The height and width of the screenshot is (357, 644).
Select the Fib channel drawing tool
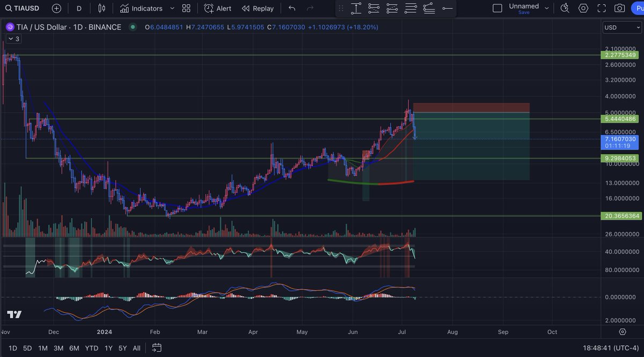click(x=429, y=9)
